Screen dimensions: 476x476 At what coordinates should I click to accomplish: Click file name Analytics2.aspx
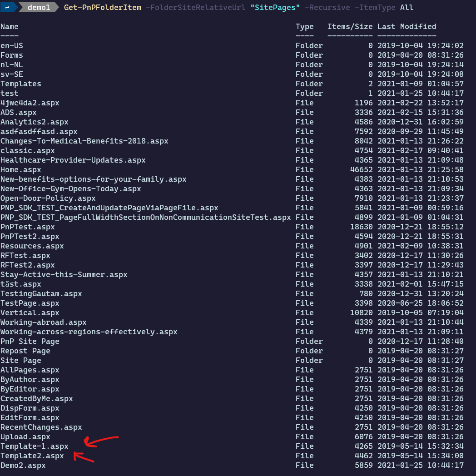[x=35, y=122]
